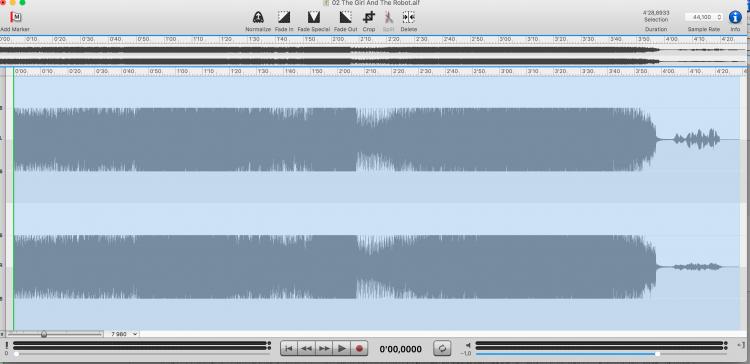Click the output level meter bars
This screenshot has height=364, width=750.
pos(601,345)
